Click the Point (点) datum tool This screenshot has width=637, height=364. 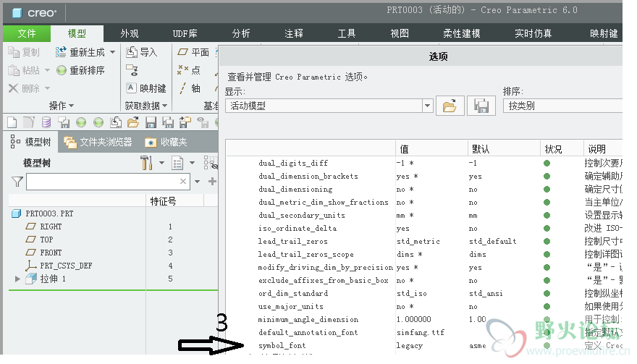pyautogui.click(x=188, y=70)
